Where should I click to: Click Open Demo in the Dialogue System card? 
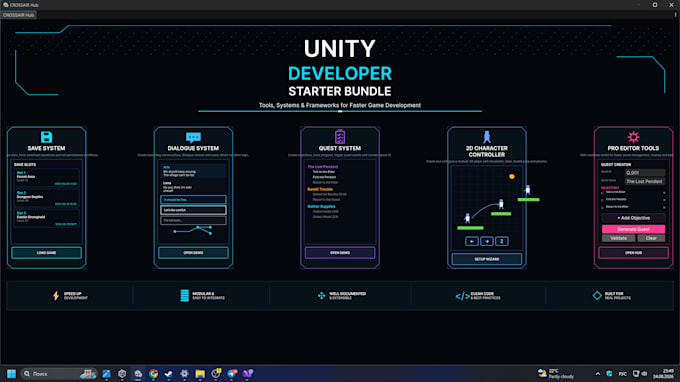pos(193,253)
